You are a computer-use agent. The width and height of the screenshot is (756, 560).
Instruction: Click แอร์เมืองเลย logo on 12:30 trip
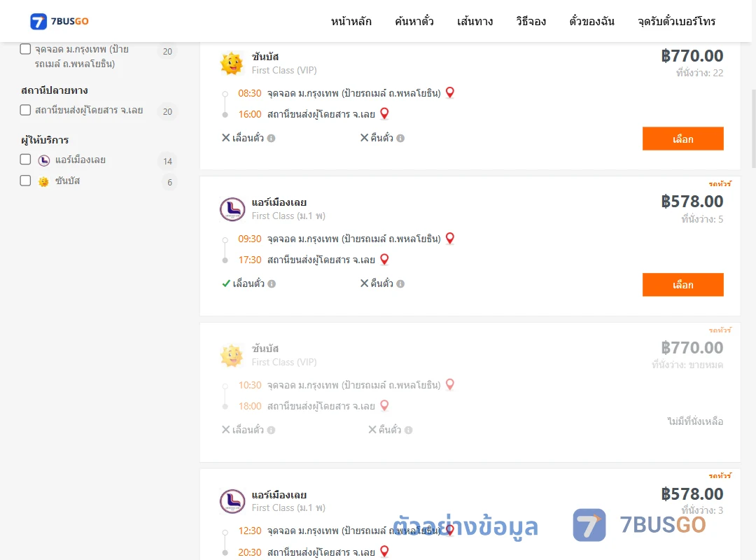(232, 501)
